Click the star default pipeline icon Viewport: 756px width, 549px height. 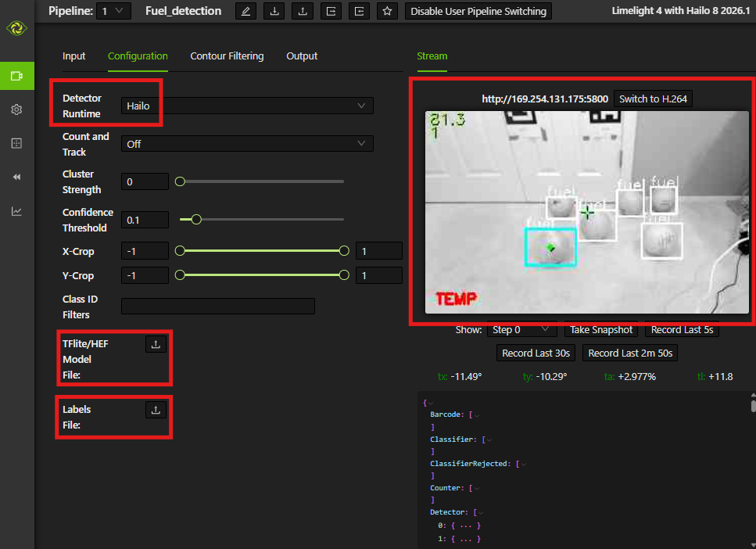tap(387, 11)
